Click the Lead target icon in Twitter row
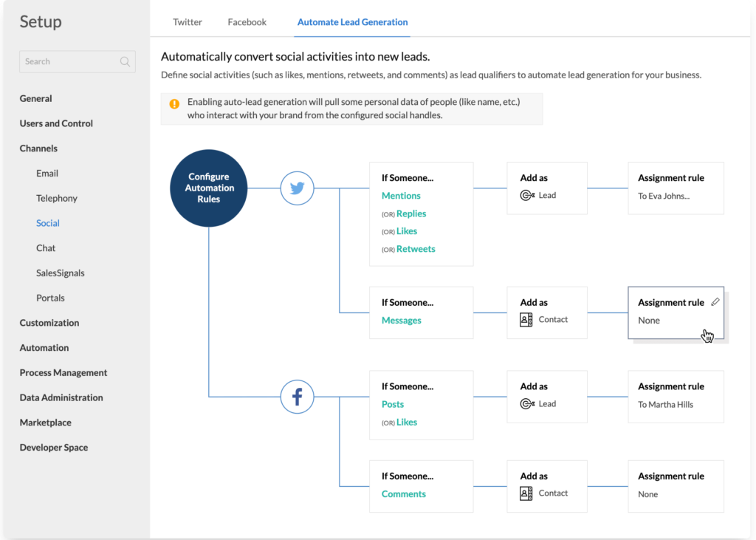Image resolution: width=756 pixels, height=540 pixels. tap(527, 196)
